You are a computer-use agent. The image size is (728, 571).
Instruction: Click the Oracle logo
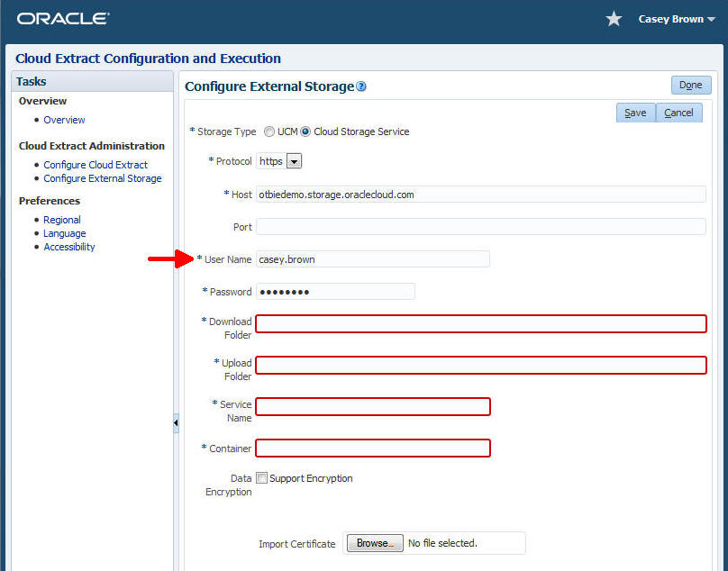pyautogui.click(x=62, y=17)
